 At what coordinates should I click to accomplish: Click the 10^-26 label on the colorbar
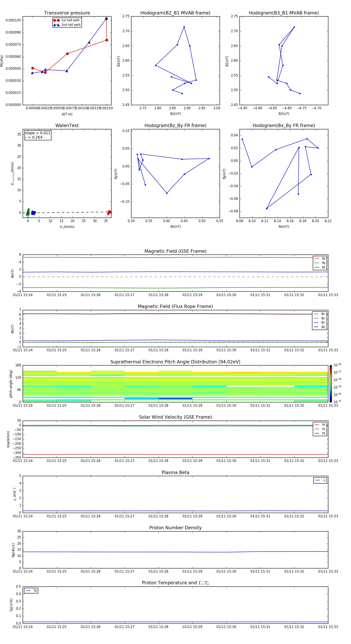click(x=337, y=365)
